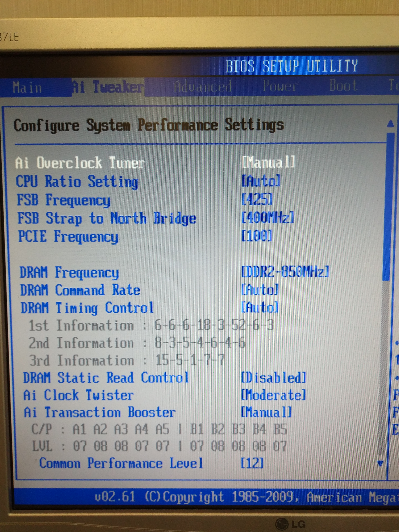This screenshot has height=532, width=399.
Task: Click the scroll down arrow icon
Action: click(x=380, y=463)
